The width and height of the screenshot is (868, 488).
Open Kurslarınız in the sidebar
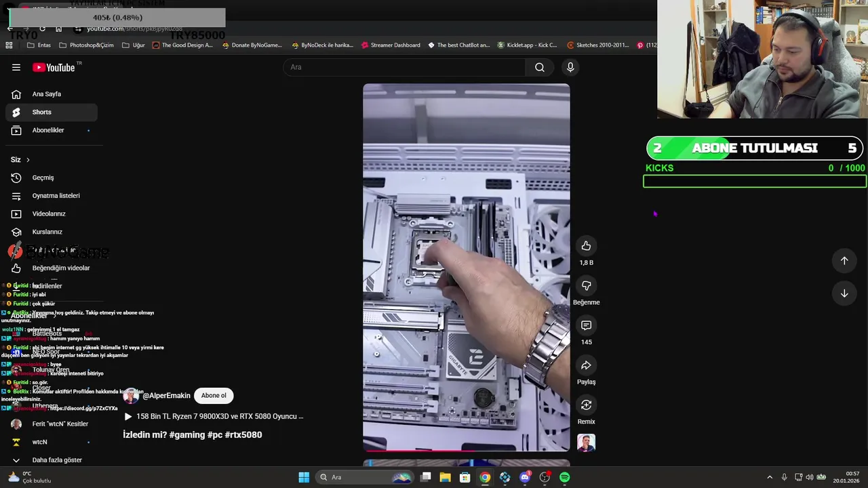(52, 232)
